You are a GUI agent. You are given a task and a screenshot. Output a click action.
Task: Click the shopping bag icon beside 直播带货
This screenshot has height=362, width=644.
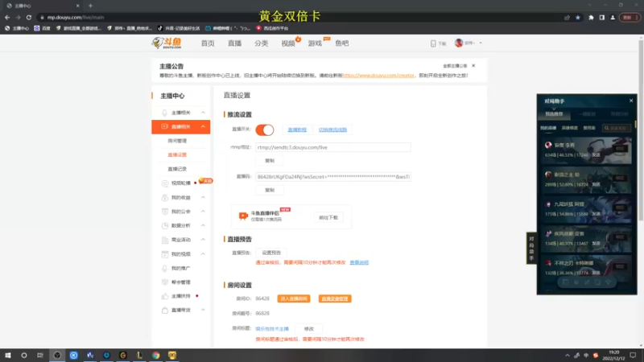(165, 310)
